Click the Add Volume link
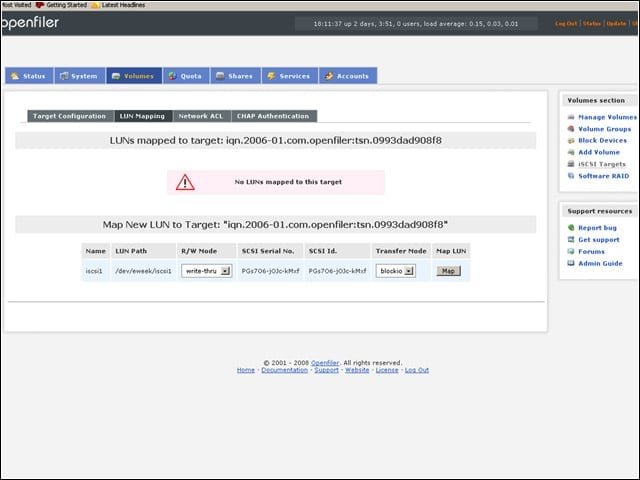The width and height of the screenshot is (640, 480). [x=599, y=152]
